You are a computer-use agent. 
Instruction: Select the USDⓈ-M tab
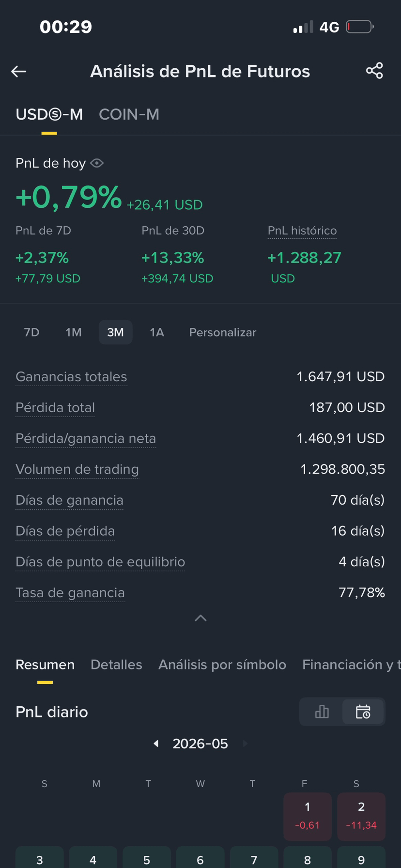point(49,114)
